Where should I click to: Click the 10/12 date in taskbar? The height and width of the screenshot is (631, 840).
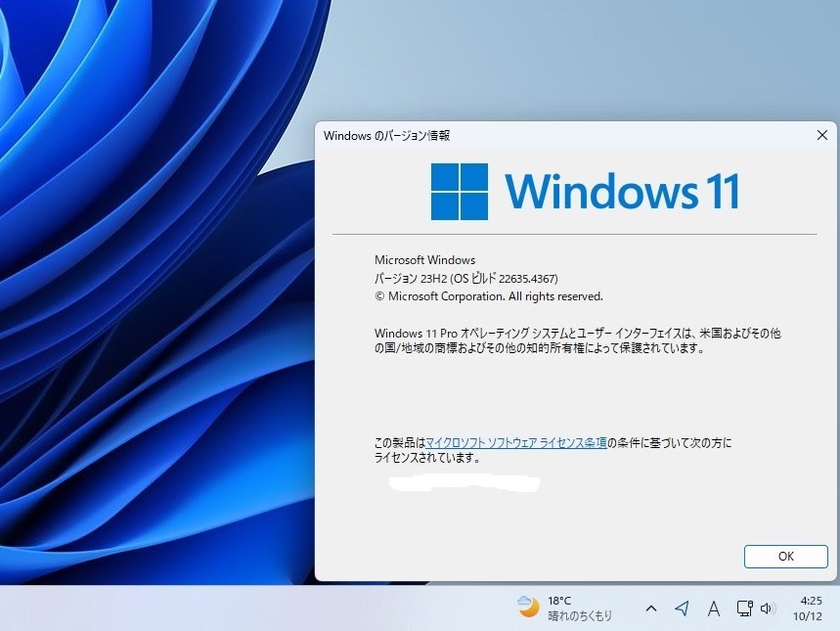[x=808, y=616]
